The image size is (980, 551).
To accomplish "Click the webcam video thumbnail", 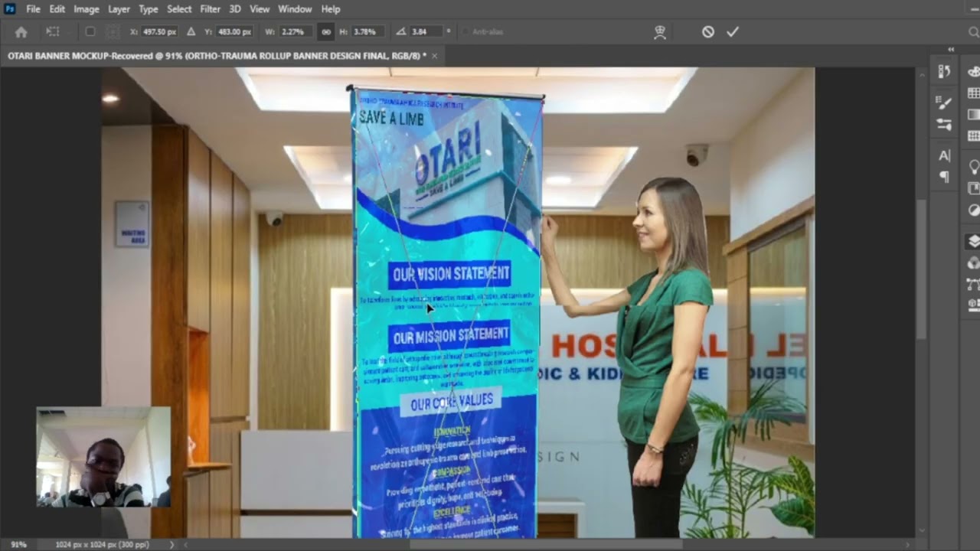I will coord(103,457).
